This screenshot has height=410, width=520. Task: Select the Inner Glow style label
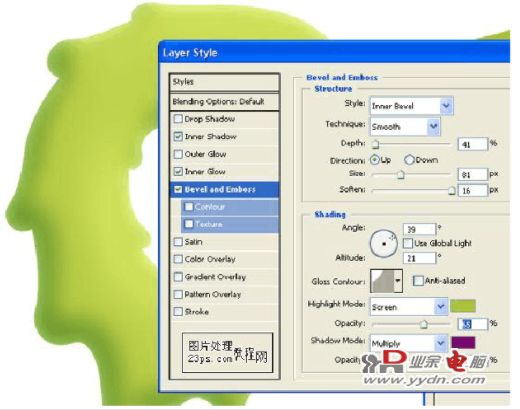coord(205,172)
